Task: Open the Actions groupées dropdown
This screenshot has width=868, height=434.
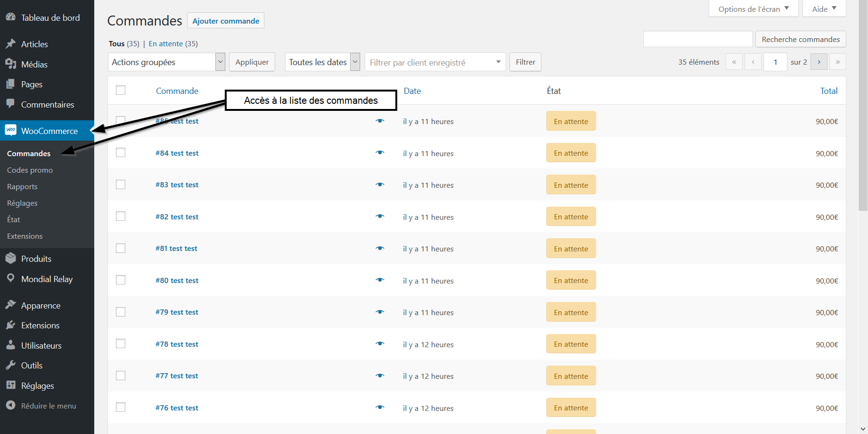Action: pyautogui.click(x=167, y=62)
